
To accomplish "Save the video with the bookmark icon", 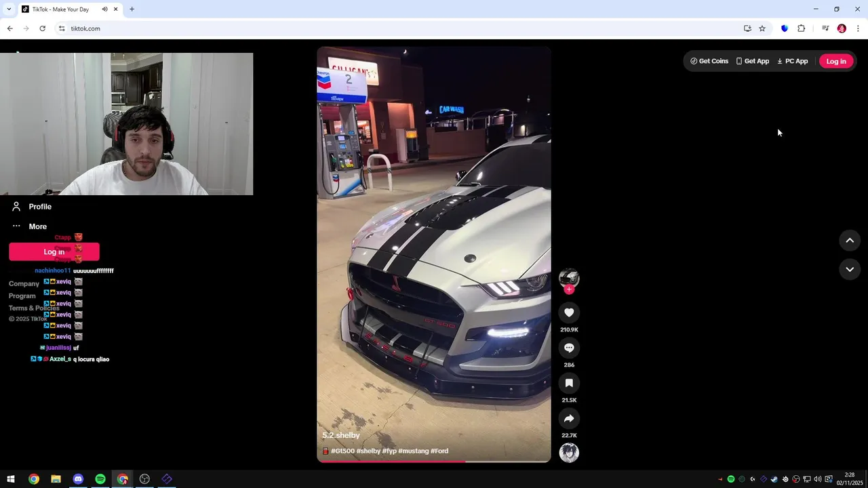I will (x=569, y=383).
